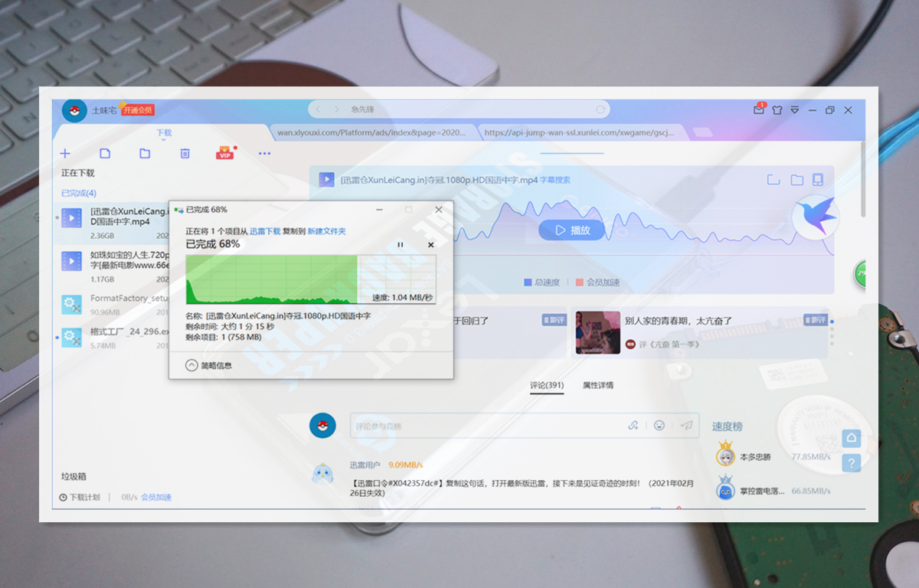Open the main menu chevron on the titlebar
The width and height of the screenshot is (919, 588).
click(x=795, y=110)
